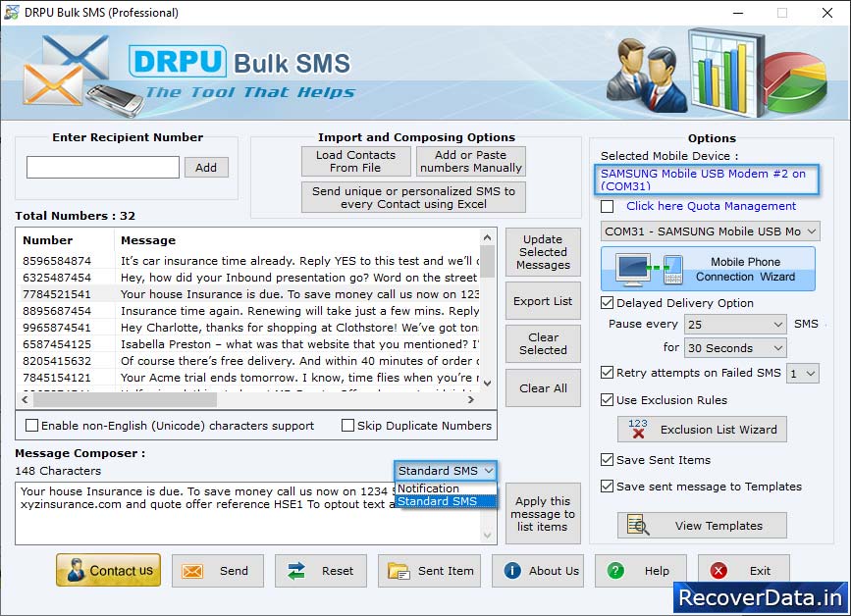
Task: Click the contact list vertical scrollbar thumb
Action: 488,261
